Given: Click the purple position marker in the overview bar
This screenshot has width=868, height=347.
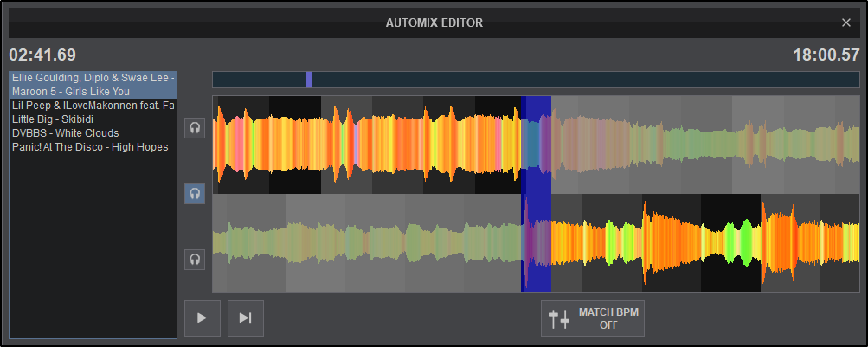Looking at the screenshot, I should (x=309, y=80).
